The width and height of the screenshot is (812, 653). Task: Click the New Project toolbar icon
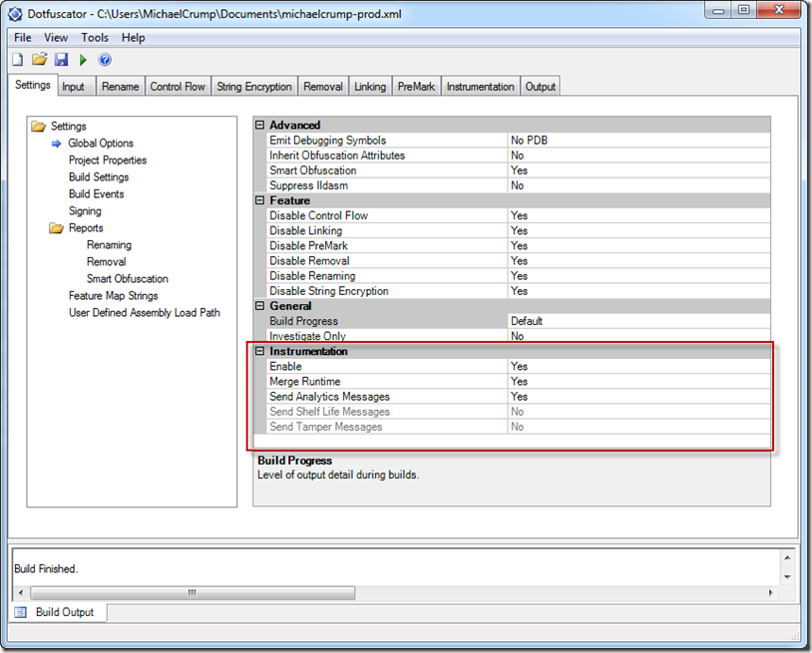coord(18,60)
